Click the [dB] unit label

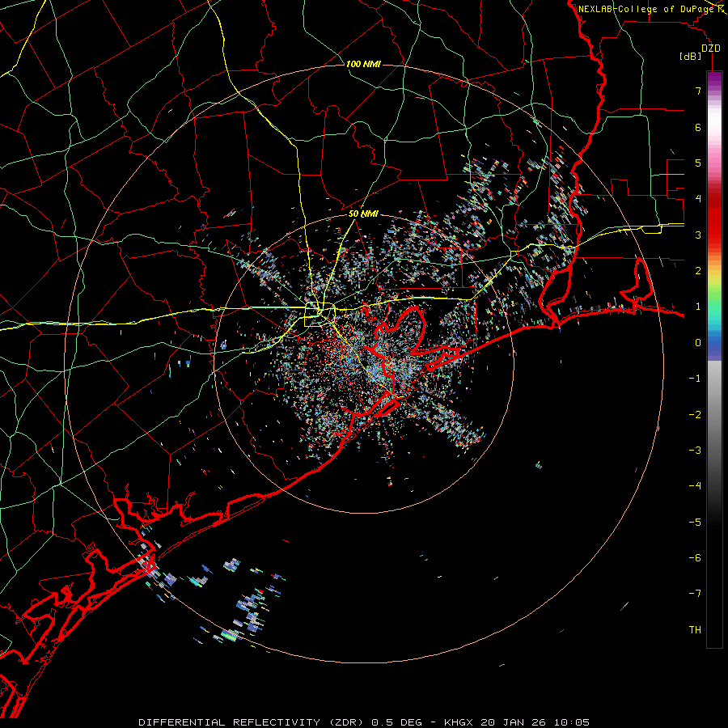pyautogui.click(x=691, y=56)
